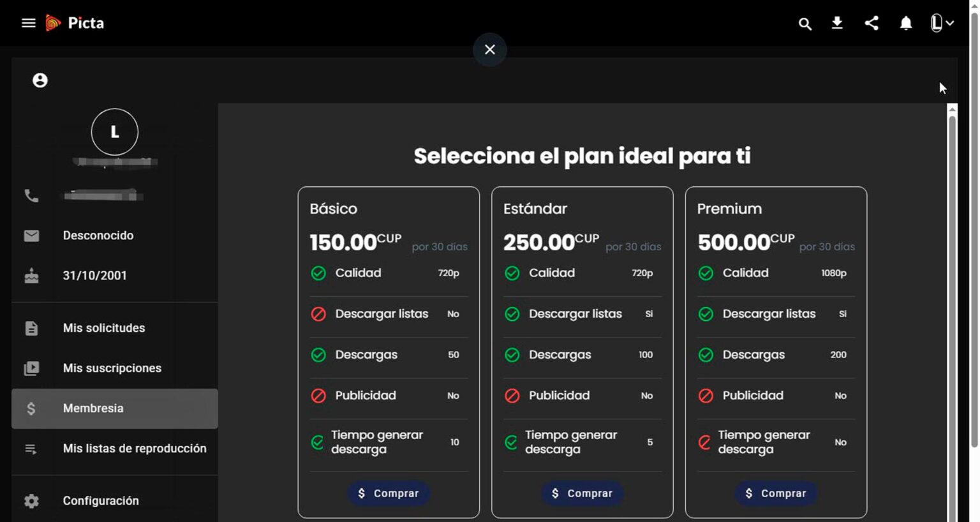Click the downloads icon in header
Image resolution: width=980 pixels, height=522 pixels.
[837, 24]
